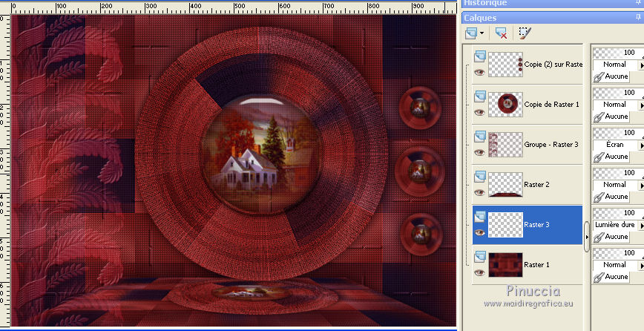Hide the Groupe - Raster 3 layer
Viewport: 644px width, 331px height.
(479, 152)
